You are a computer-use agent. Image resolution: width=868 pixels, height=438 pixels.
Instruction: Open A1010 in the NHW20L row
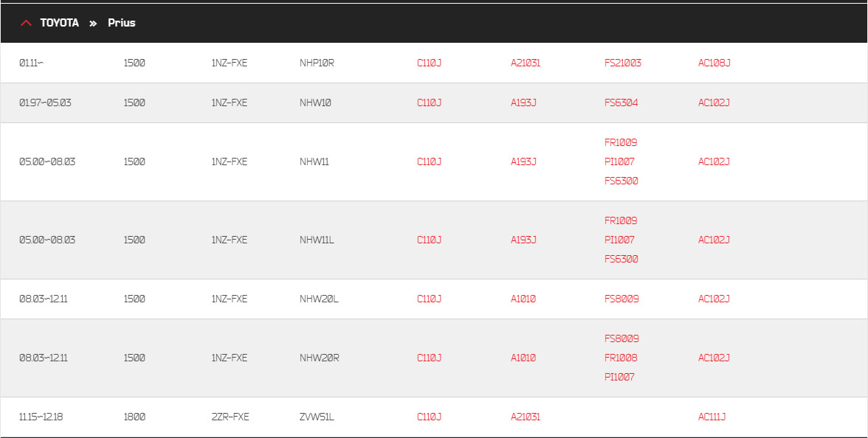coord(523,299)
